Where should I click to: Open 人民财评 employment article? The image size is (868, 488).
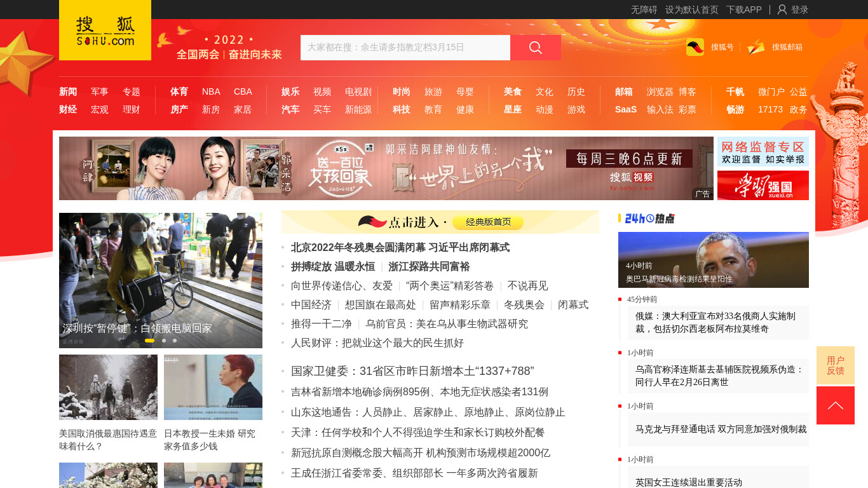pos(377,342)
